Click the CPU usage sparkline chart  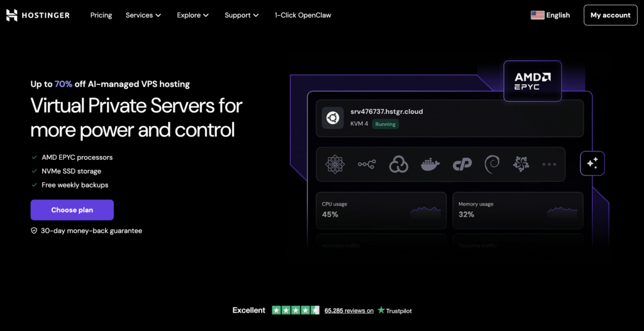click(426, 212)
